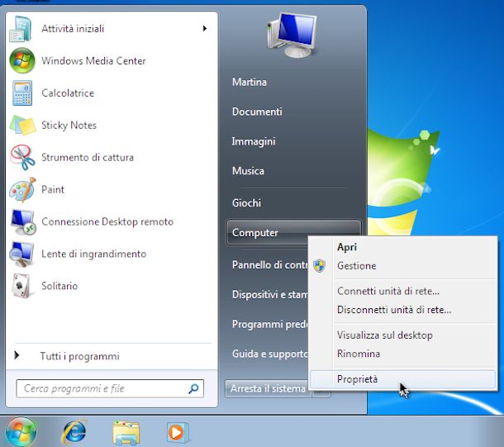Open Pannello di controllo
The width and height of the screenshot is (504, 447).
pos(269,264)
